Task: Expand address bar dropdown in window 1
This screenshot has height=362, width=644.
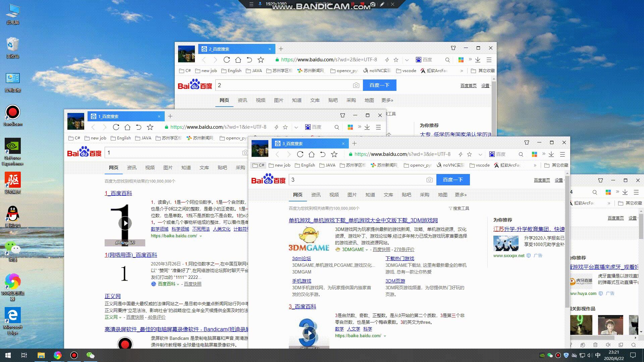Action: click(x=296, y=127)
